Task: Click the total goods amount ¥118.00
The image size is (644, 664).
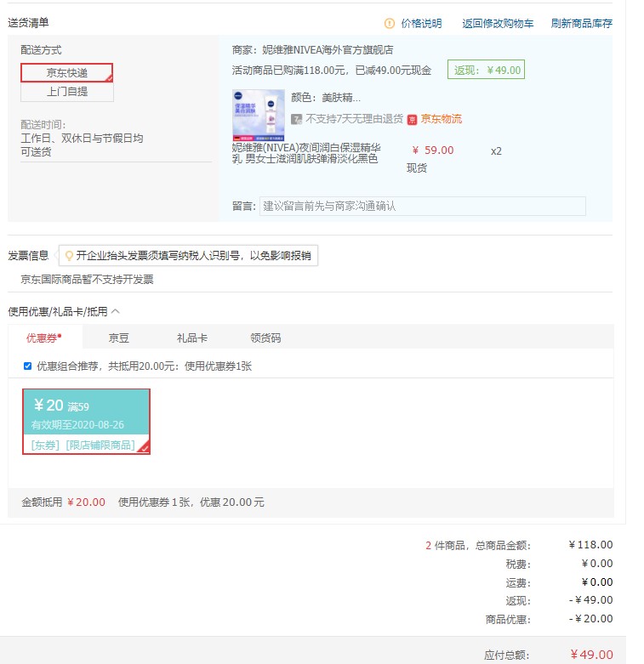Action: [590, 545]
